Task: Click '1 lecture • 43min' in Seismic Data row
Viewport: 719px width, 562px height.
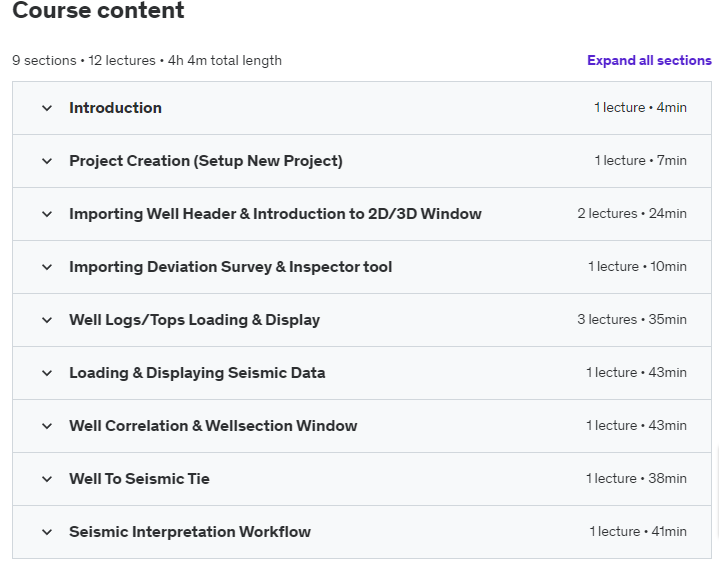Action: pos(636,372)
